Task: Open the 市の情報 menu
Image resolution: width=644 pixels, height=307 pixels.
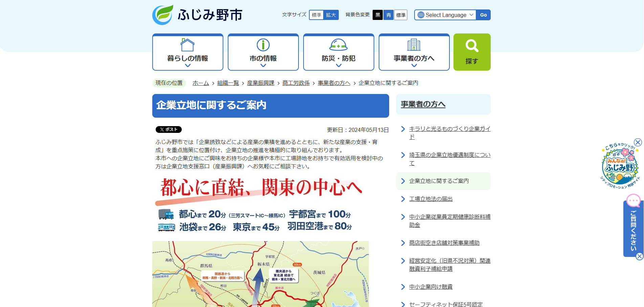Action: click(x=263, y=52)
